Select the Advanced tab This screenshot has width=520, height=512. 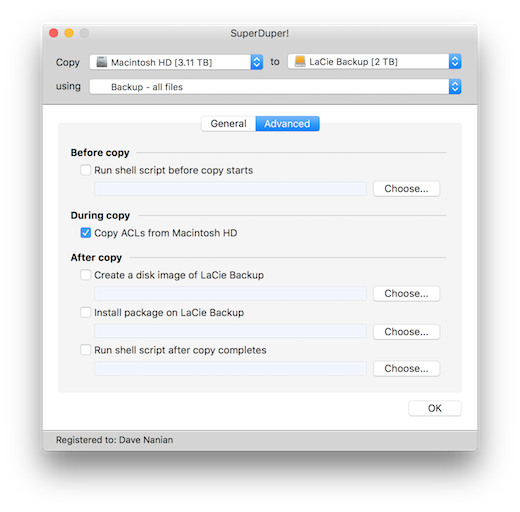(287, 124)
